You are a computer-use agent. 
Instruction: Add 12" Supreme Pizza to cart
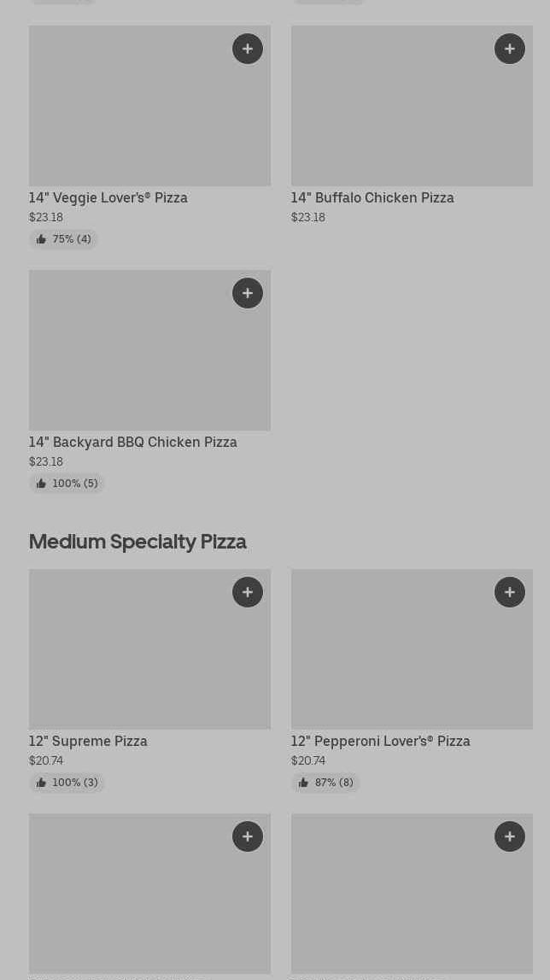coord(248,592)
